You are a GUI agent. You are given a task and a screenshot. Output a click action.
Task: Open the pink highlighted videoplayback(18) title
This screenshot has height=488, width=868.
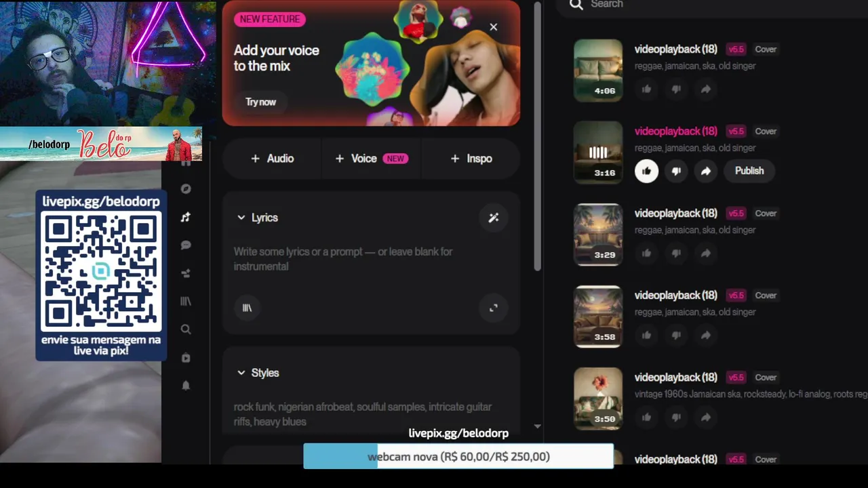(675, 131)
